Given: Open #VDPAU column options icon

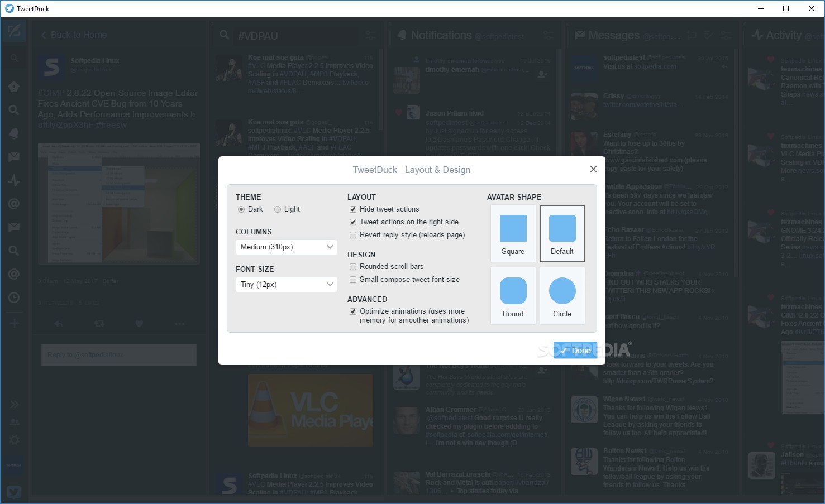Looking at the screenshot, I should point(370,35).
